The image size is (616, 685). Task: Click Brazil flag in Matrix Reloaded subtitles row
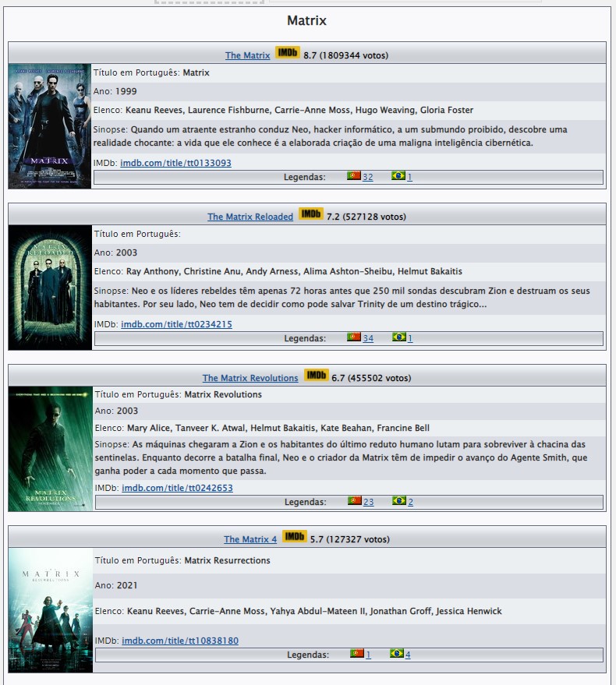[x=398, y=337]
